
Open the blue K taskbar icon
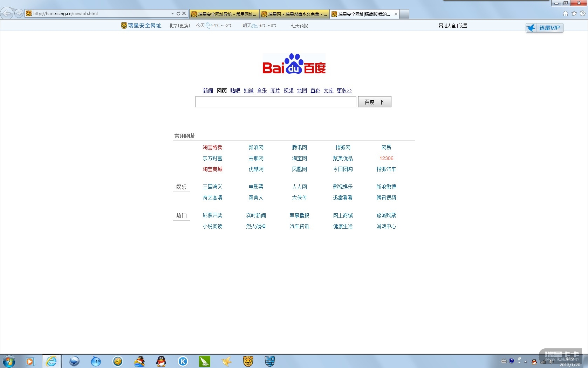pyautogui.click(x=183, y=361)
